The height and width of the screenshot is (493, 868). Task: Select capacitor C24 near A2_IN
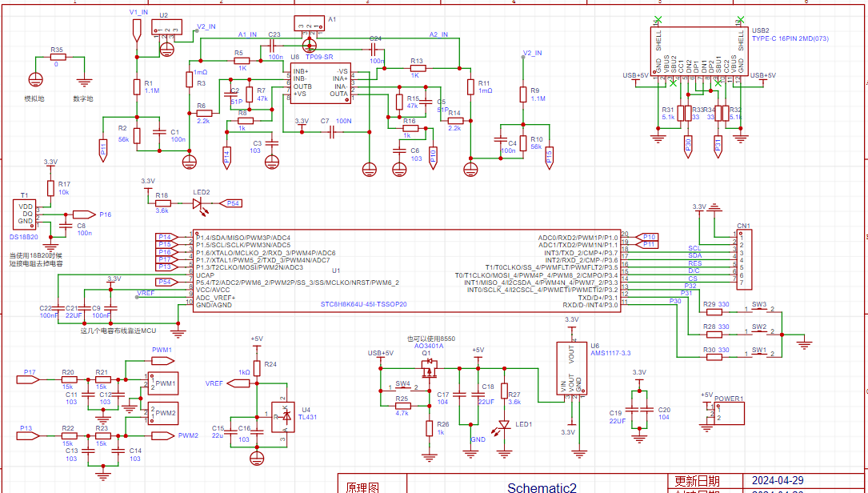coord(373,50)
